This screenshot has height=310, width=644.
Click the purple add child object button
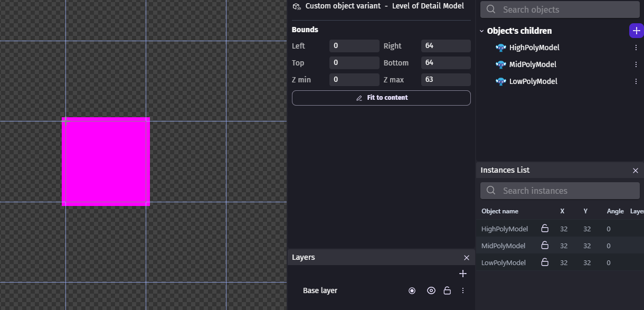point(636,31)
